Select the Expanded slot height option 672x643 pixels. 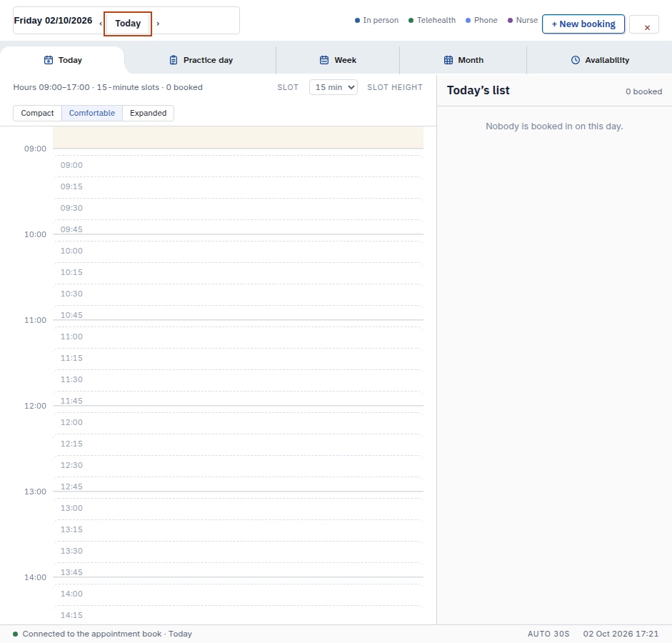[149, 113]
